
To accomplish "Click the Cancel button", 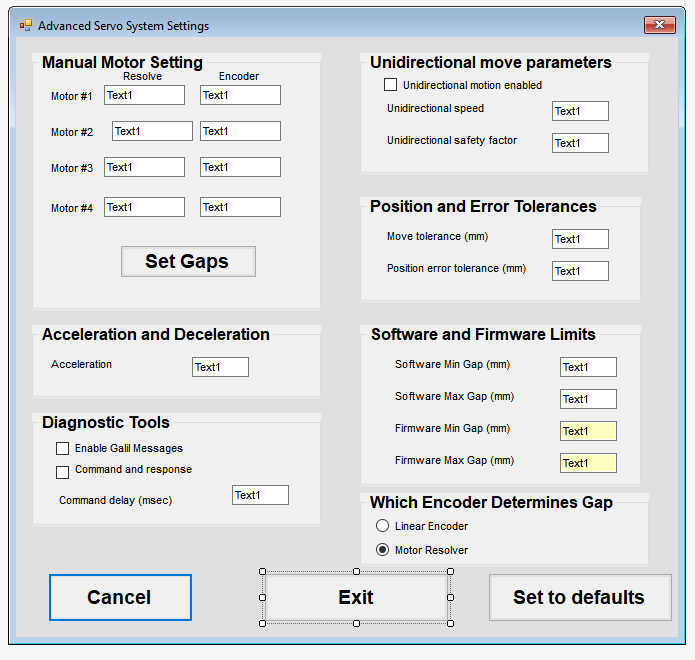I will coord(120,597).
